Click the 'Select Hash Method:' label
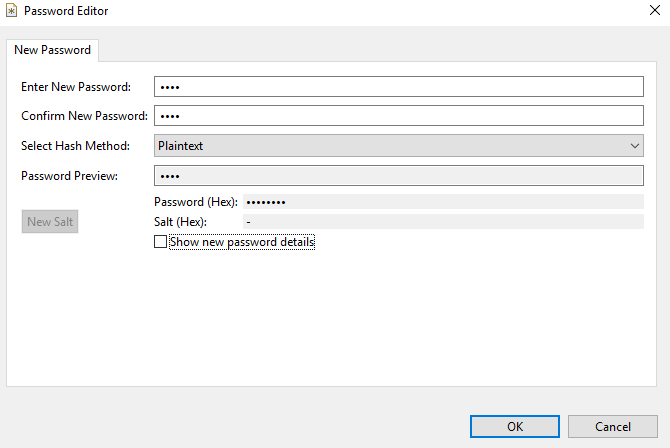 point(75,147)
